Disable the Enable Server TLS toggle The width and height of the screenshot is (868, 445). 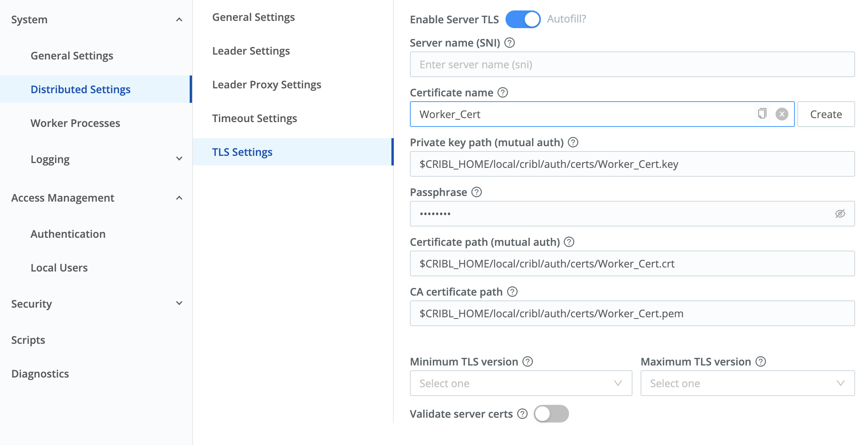523,19
